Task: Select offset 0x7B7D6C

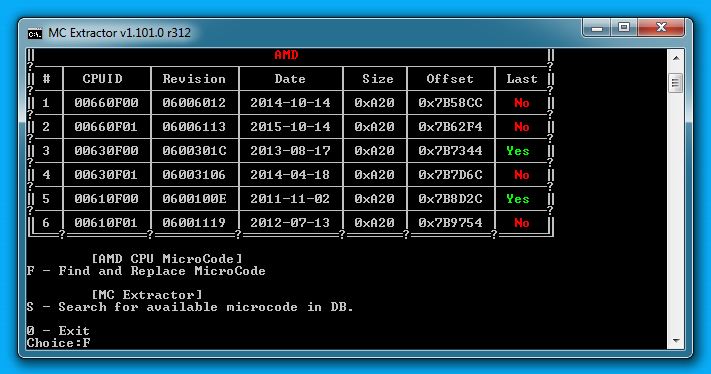Action: (x=450, y=175)
